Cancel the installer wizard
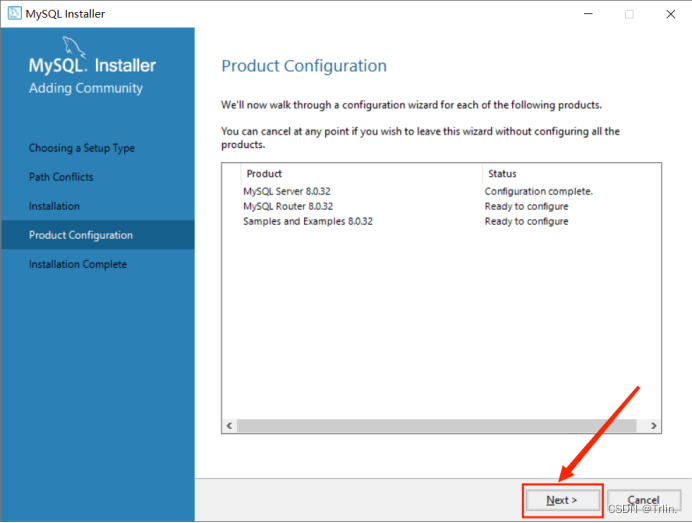Viewport: 692px width, 523px height. 643,500
